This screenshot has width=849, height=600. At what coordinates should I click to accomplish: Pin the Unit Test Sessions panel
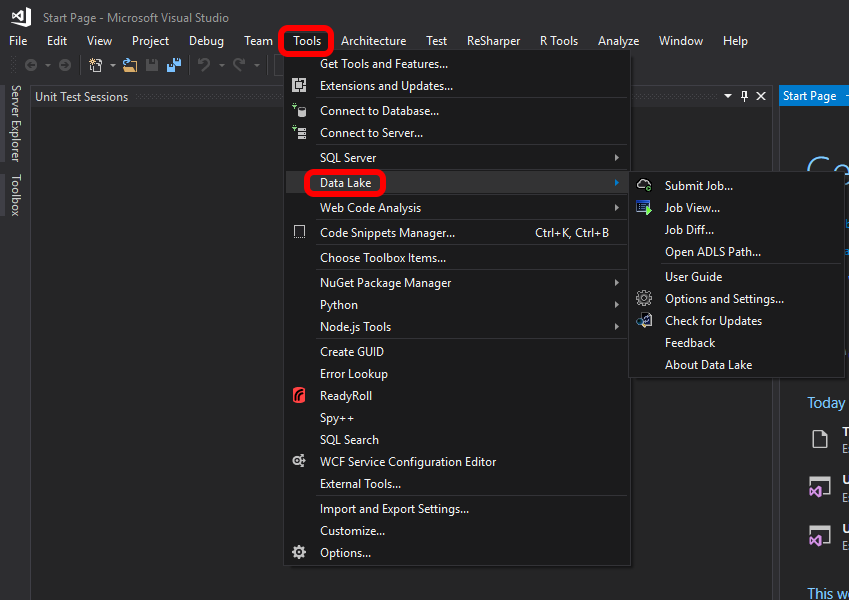[744, 96]
